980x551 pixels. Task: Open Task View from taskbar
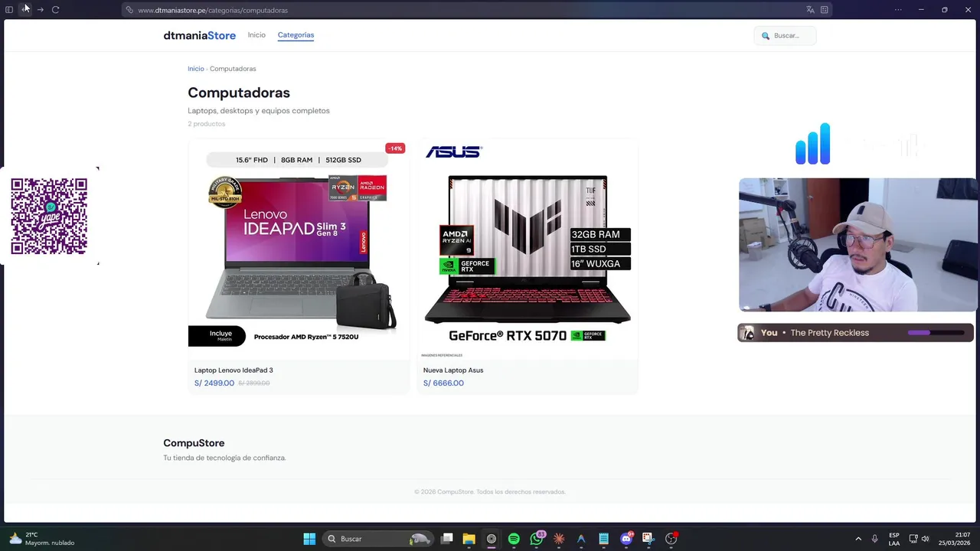click(447, 539)
